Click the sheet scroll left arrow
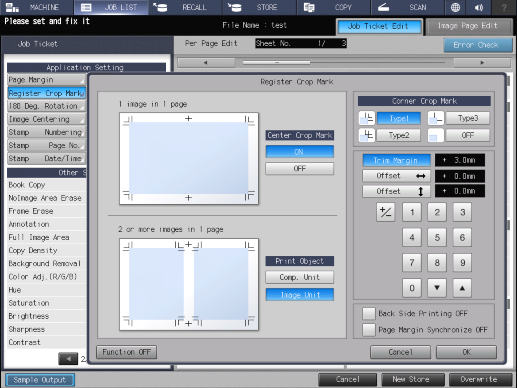Screen dimensions: 517x388 [x=206, y=63]
